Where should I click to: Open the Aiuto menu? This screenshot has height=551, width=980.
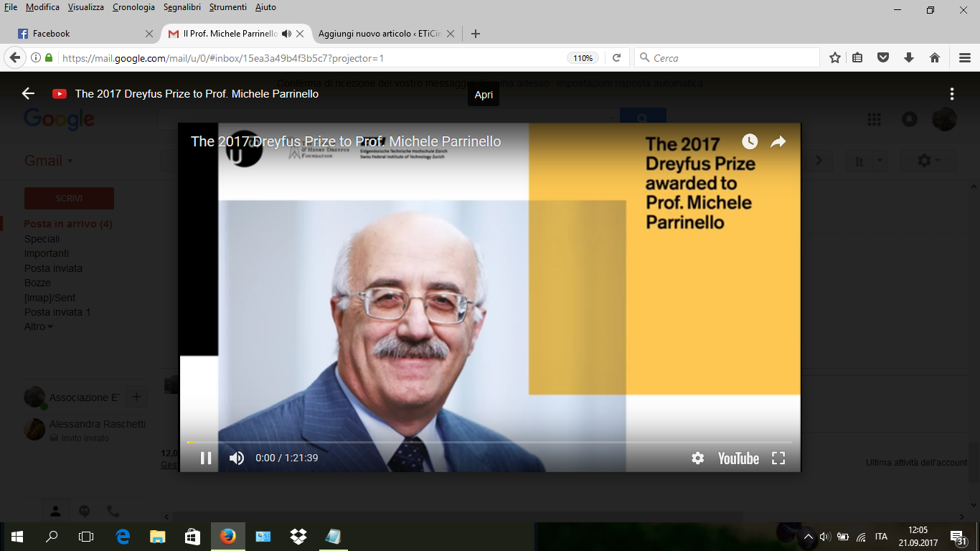point(265,7)
